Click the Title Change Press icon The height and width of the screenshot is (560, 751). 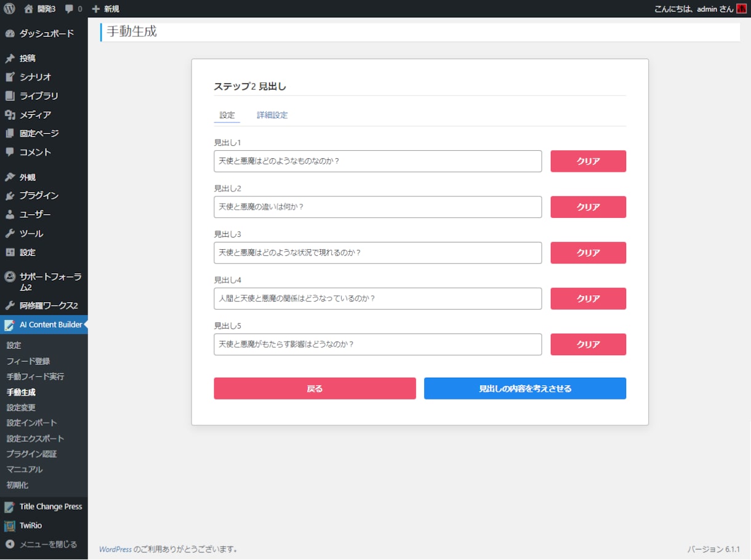tap(10, 507)
